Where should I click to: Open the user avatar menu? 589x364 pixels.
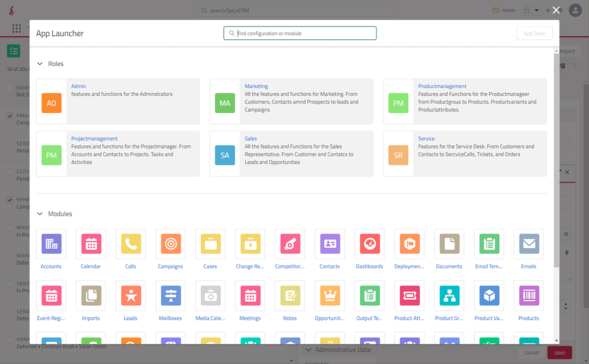point(575,10)
